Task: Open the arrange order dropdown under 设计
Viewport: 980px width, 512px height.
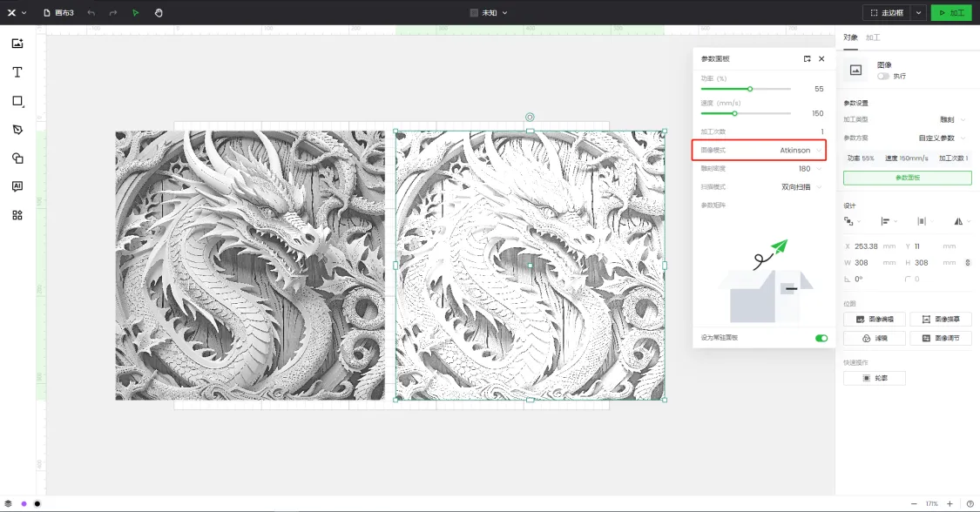Action: pyautogui.click(x=852, y=221)
